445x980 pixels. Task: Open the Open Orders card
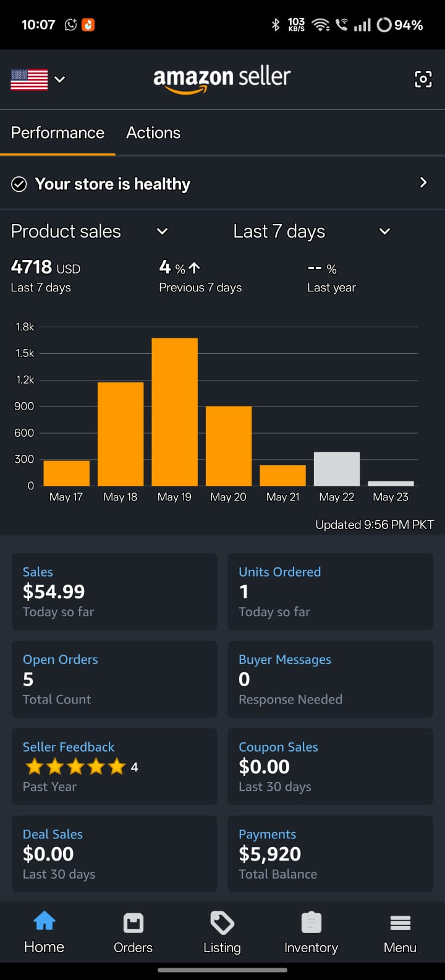(114, 679)
